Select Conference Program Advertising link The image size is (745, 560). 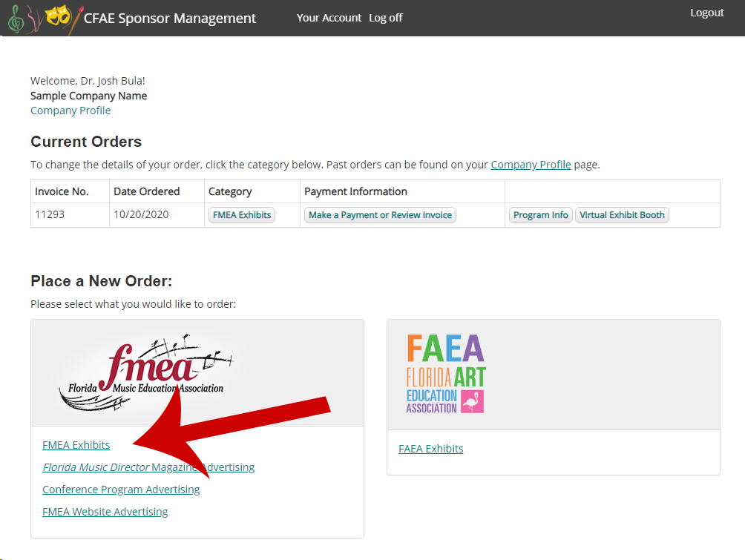[x=121, y=490]
